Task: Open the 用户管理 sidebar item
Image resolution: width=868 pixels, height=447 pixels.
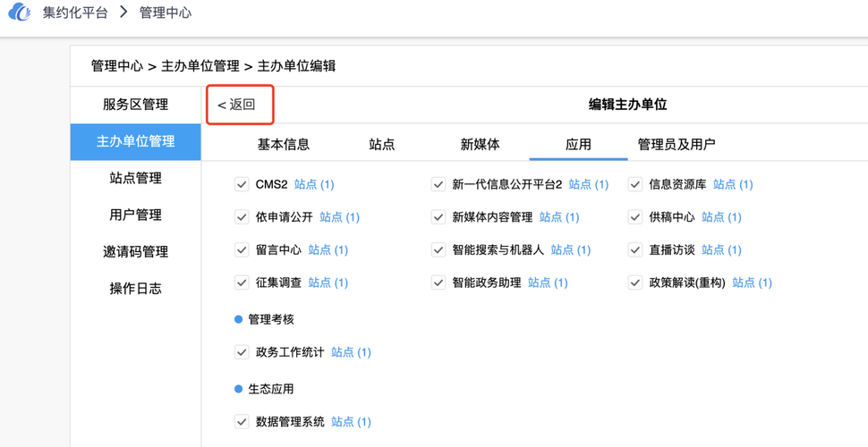Action: click(x=136, y=215)
